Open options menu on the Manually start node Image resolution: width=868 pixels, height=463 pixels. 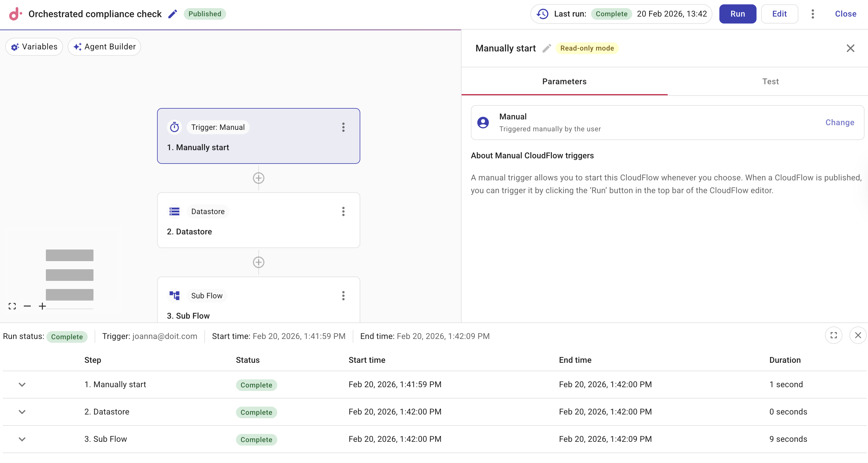tap(343, 127)
